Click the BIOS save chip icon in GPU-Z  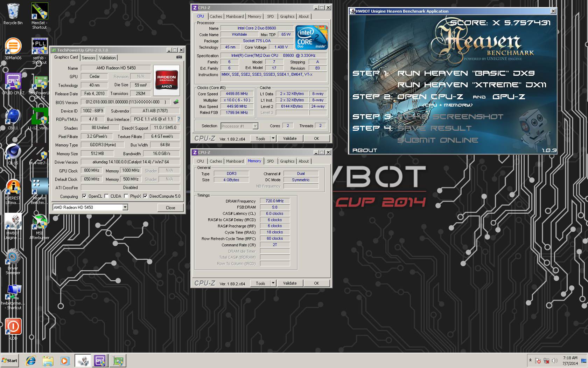click(176, 102)
